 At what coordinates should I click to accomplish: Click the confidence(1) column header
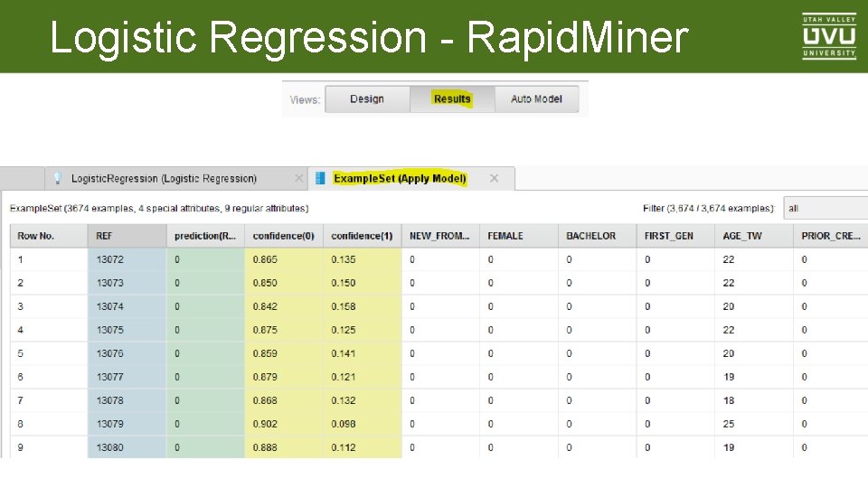[362, 236]
